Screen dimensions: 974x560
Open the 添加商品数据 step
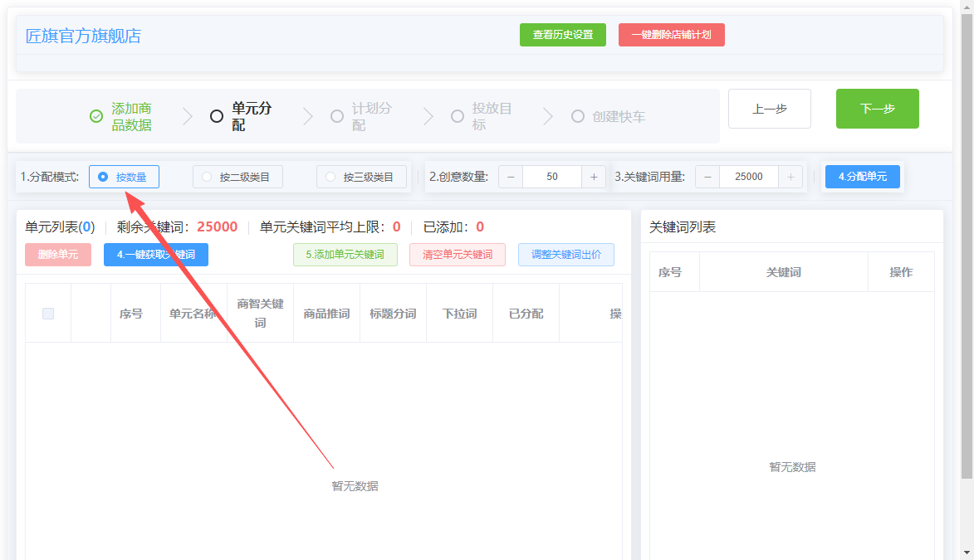click(132, 117)
